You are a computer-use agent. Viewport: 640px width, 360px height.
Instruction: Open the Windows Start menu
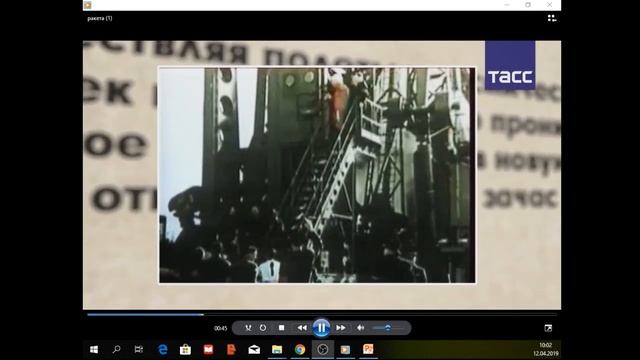tap(94, 349)
